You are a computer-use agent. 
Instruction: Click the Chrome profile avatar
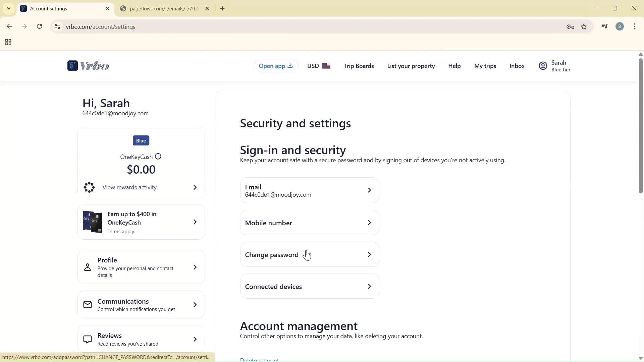(x=620, y=26)
